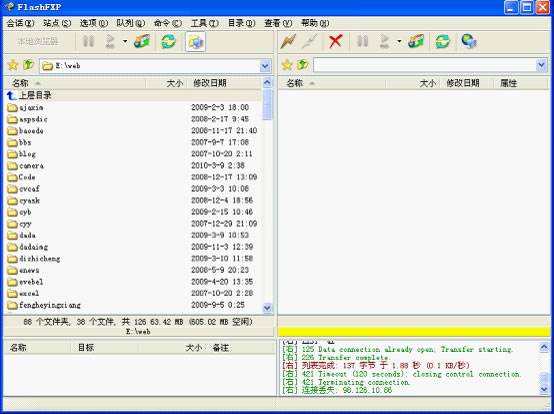The height and width of the screenshot is (414, 554).
Task: Click the left file list scrollbar thumb
Action: click(x=267, y=105)
